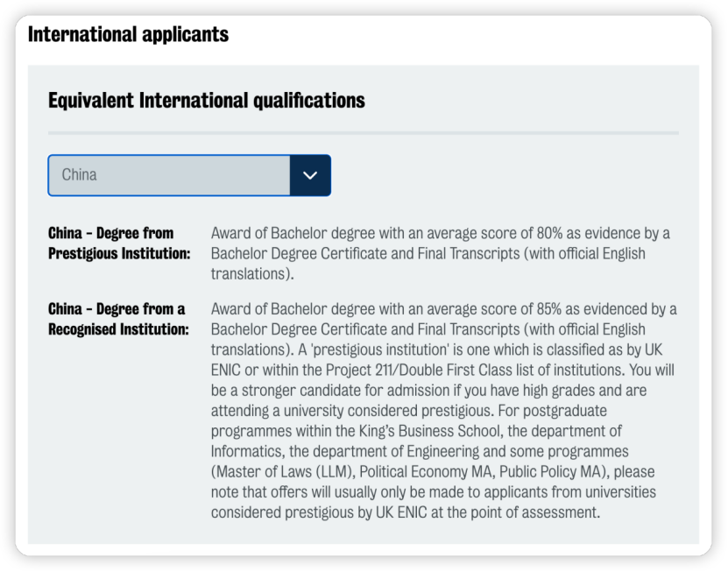Click the divider line below the qualifications heading
The height and width of the screenshot is (572, 728).
tap(363, 133)
